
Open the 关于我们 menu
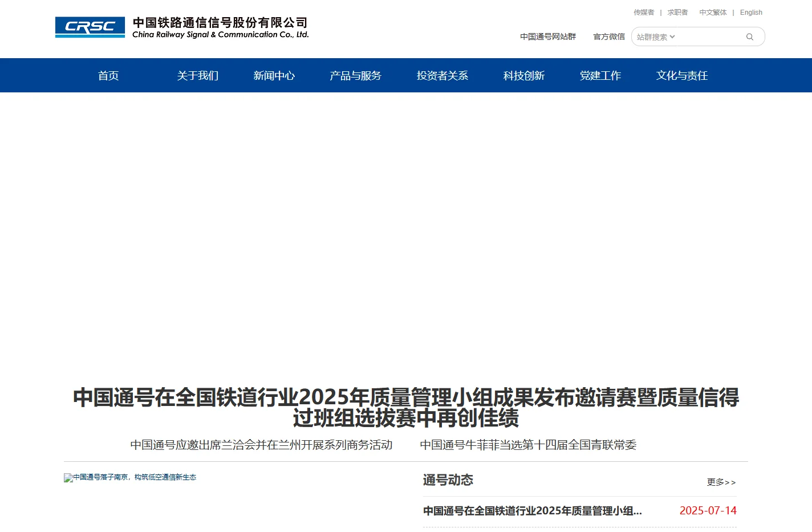(198, 76)
